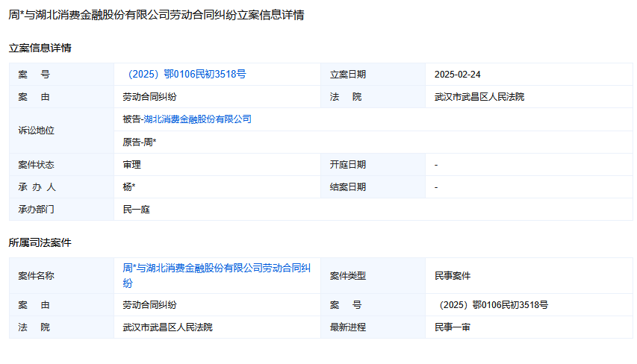Select the label 承办部门

click(x=36, y=210)
